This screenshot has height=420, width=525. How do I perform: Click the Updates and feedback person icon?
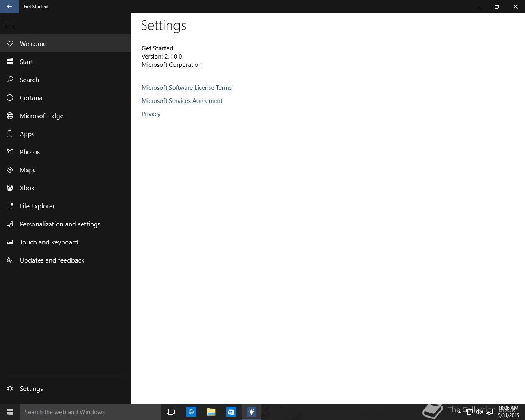coord(10,260)
